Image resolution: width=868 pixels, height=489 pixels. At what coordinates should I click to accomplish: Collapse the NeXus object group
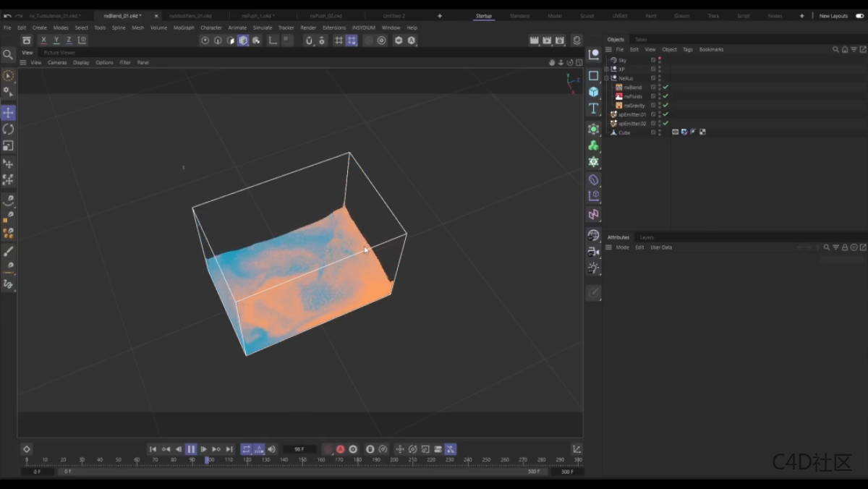[x=607, y=78]
